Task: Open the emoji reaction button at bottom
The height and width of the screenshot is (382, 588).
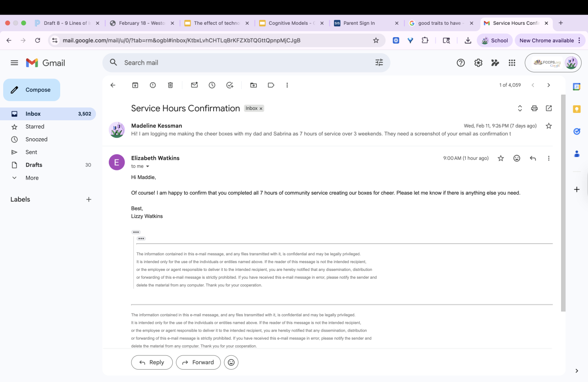Action: (231, 362)
